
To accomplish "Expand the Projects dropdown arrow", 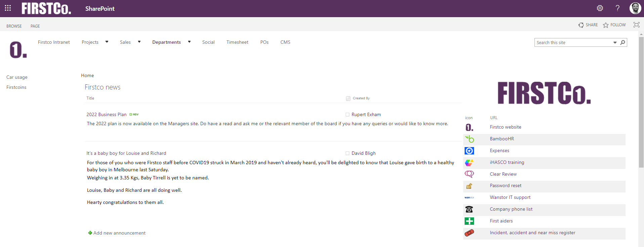I will coord(107,42).
